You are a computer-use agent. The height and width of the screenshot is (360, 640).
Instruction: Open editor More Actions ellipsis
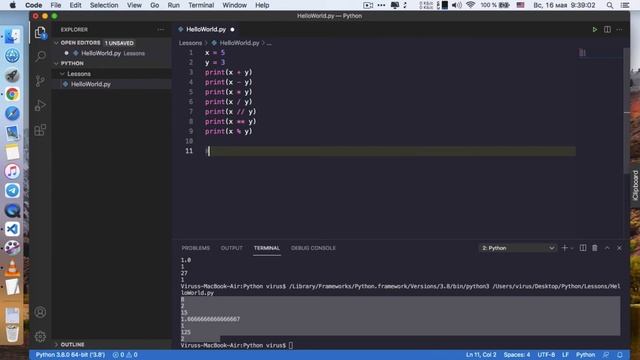point(620,29)
